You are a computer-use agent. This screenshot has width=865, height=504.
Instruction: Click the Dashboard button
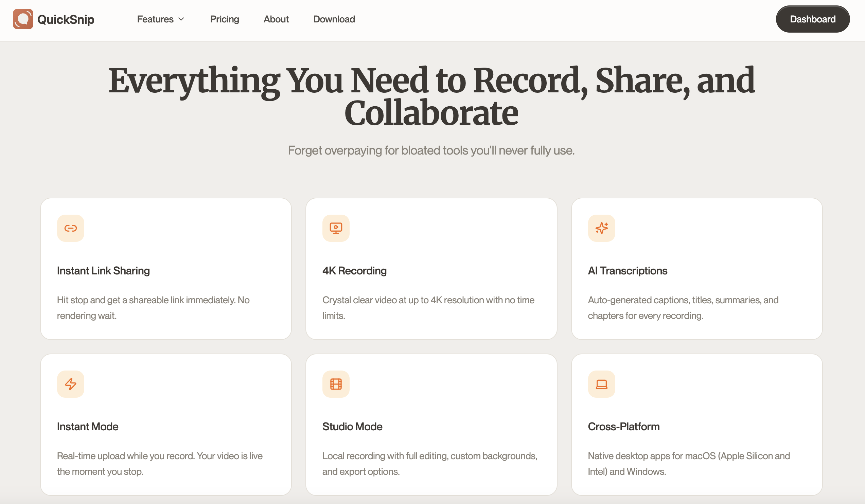click(x=812, y=19)
